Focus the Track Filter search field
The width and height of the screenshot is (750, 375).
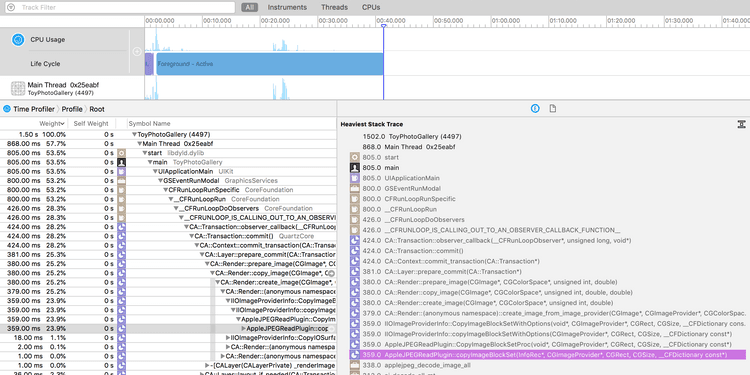pos(120,8)
